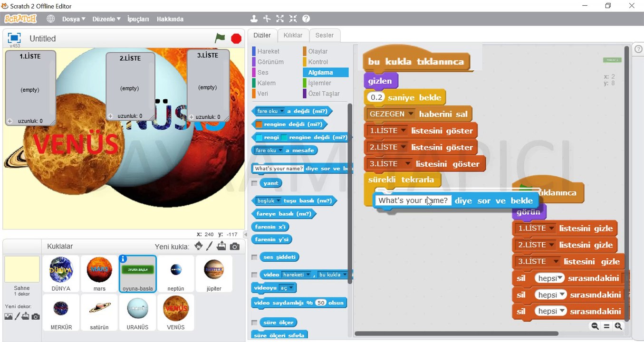
Task: Reset scripts area zoom
Action: click(606, 326)
